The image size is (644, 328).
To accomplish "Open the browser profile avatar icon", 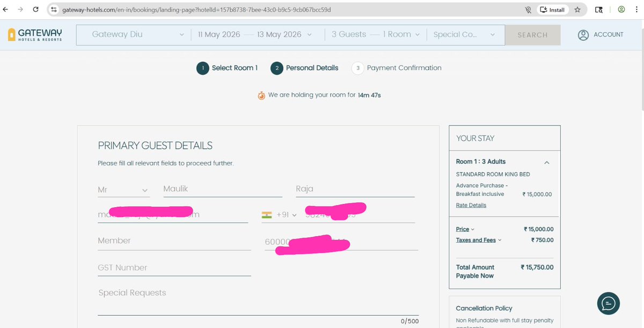I will click(x=621, y=10).
